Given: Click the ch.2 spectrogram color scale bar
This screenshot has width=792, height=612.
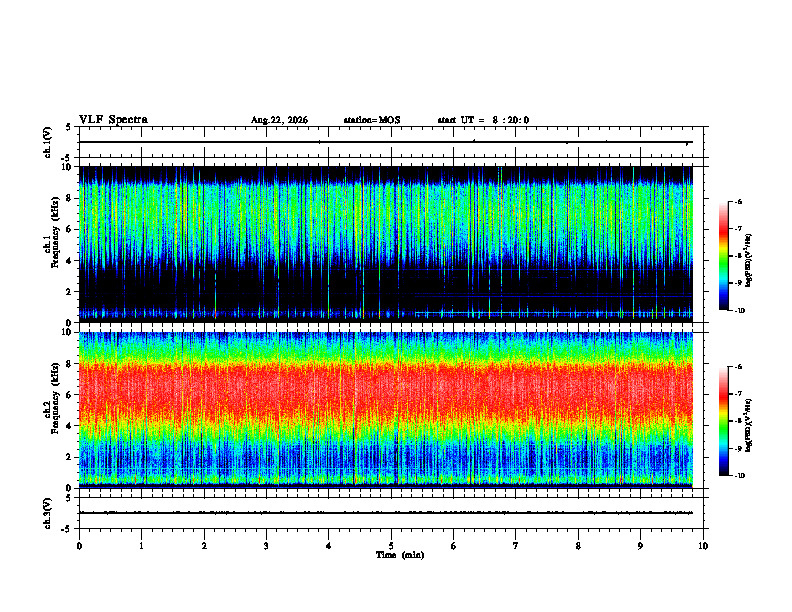Looking at the screenshot, I should [x=723, y=421].
